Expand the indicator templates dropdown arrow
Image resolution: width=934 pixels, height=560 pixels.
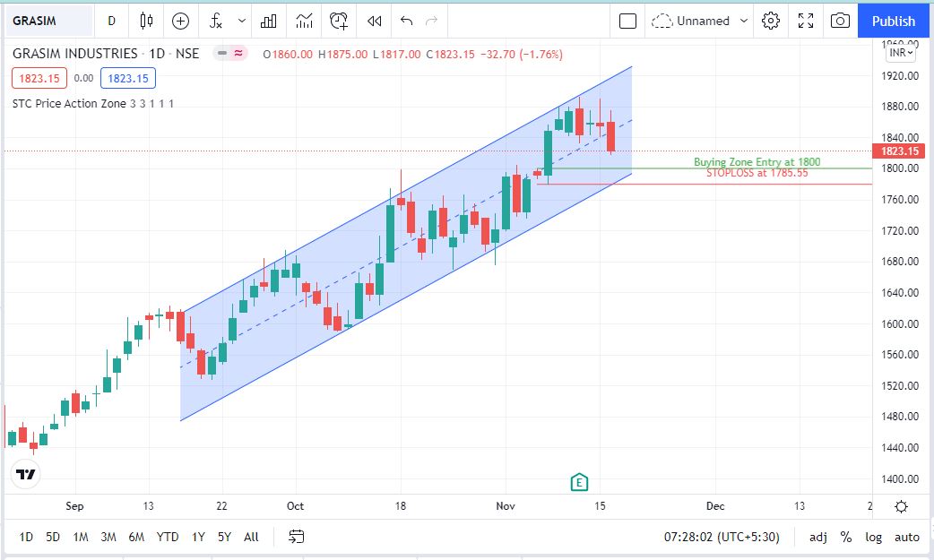coord(241,21)
